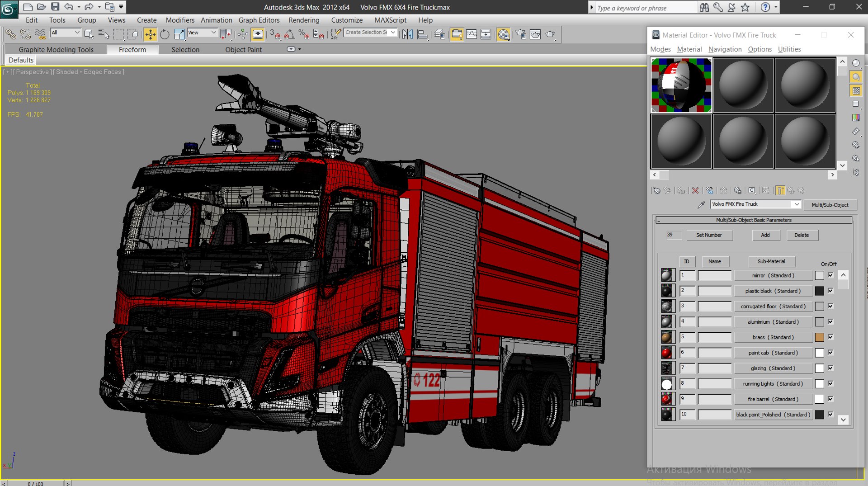Activate the Select and Scale tool
This screenshot has width=868, height=486.
point(179,34)
